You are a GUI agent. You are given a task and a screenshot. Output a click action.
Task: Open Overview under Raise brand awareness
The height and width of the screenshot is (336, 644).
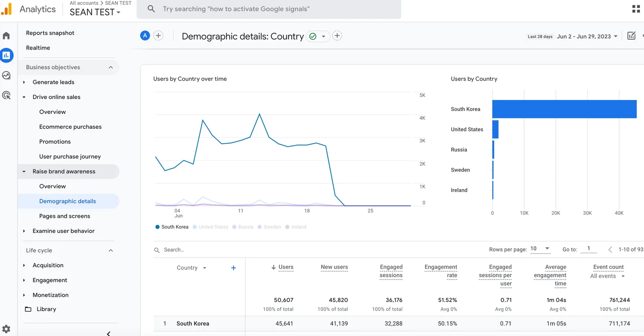[x=52, y=186]
